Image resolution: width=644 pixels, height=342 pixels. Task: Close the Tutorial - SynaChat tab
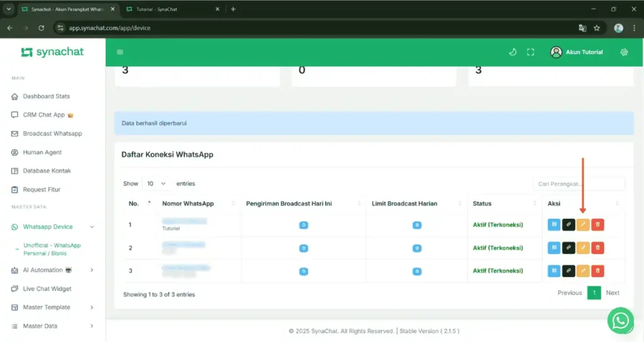click(217, 9)
